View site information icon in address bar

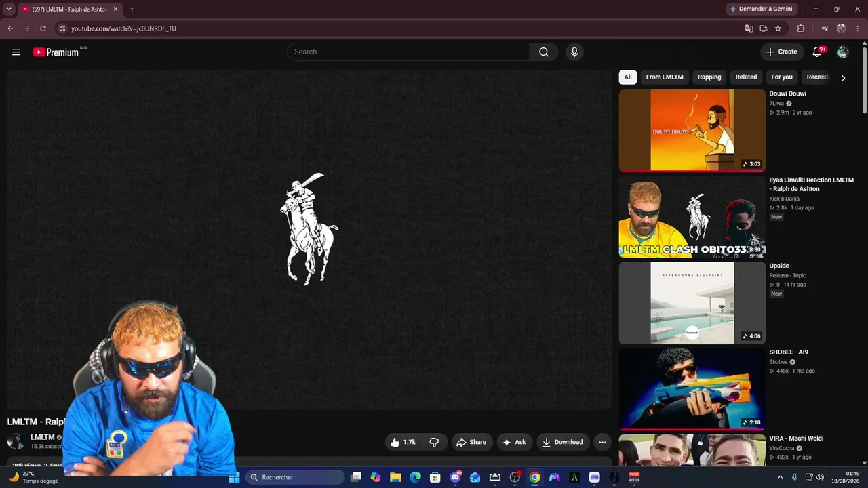point(62,28)
